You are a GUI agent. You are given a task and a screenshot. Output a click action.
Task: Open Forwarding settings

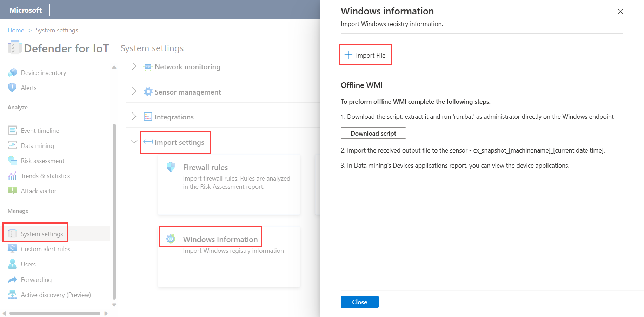pos(36,280)
